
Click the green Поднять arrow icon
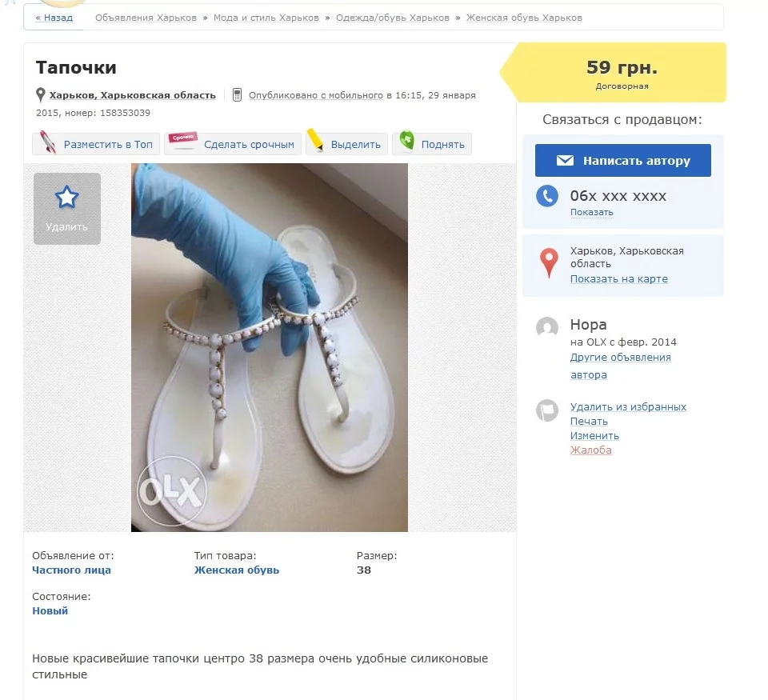(407, 142)
